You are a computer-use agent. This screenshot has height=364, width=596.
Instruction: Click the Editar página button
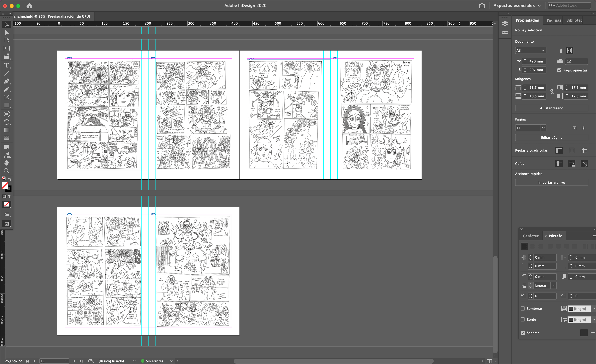click(551, 137)
